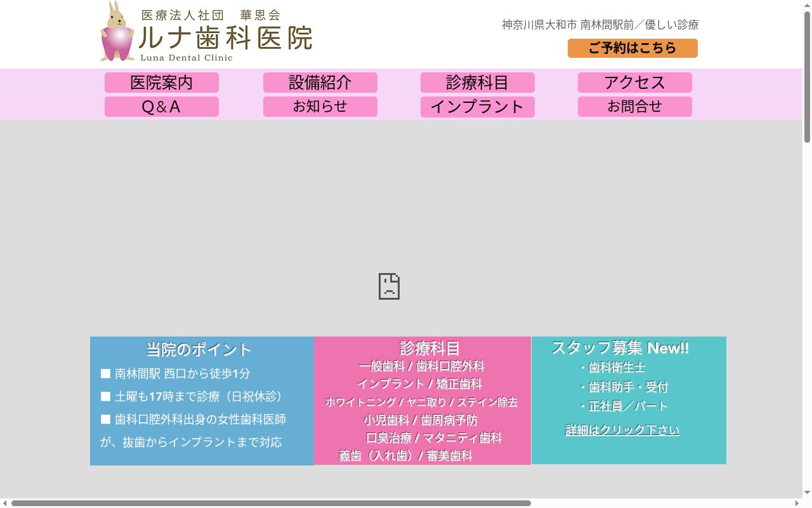The height and width of the screenshot is (508, 812).
Task: Click the pink panel 診療科目 heading
Action: pos(429,348)
